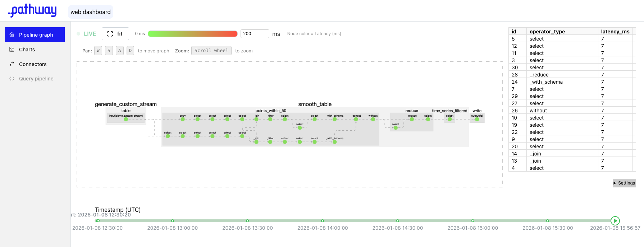Screen dimensions: 644x247
Task: Click the web dashboard label
Action: [91, 12]
